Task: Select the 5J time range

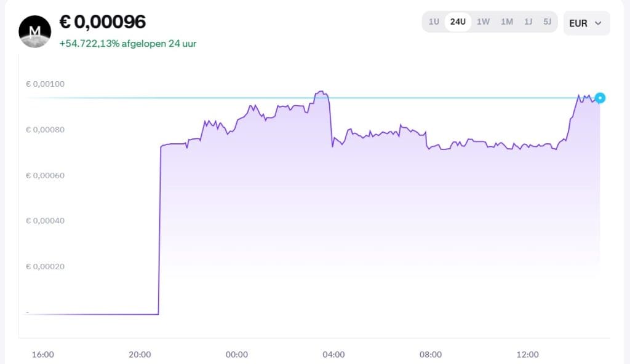Action: [x=547, y=22]
